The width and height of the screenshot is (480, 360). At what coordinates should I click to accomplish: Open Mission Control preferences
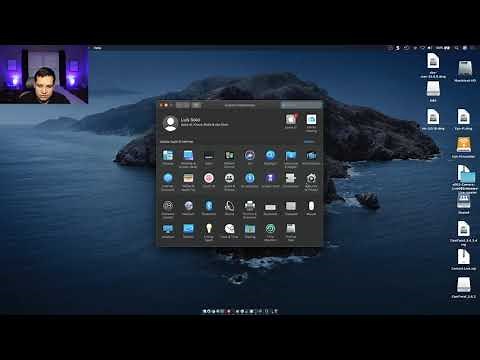tap(229, 158)
